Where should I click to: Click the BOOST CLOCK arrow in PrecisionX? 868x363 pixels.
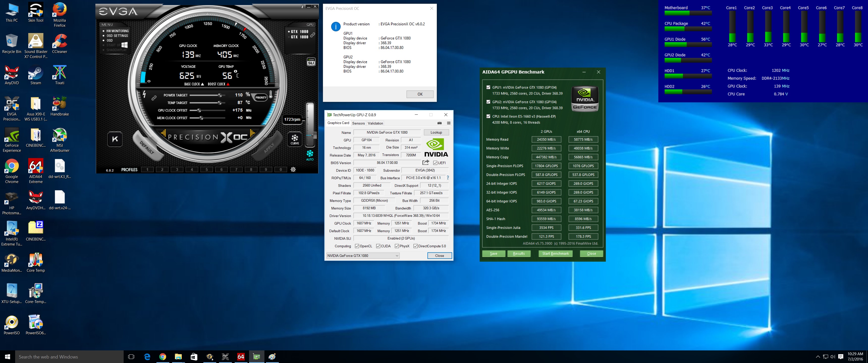228,84
